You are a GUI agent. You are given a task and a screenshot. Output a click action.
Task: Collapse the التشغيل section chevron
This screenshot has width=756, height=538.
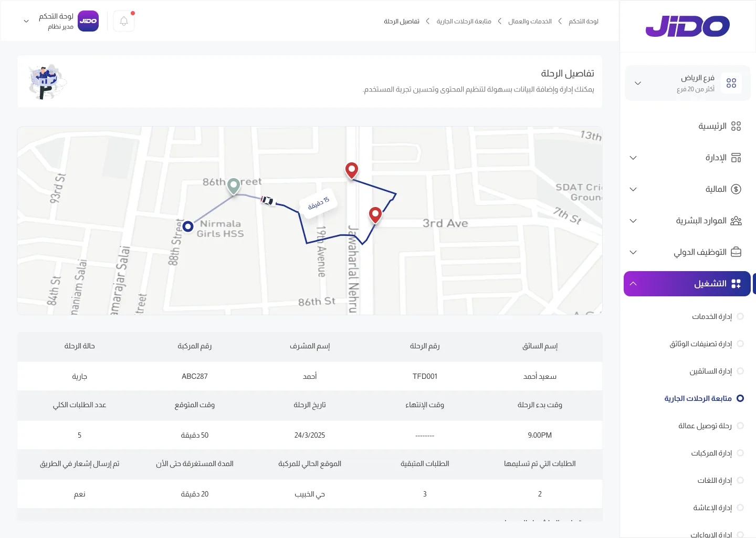click(x=633, y=284)
